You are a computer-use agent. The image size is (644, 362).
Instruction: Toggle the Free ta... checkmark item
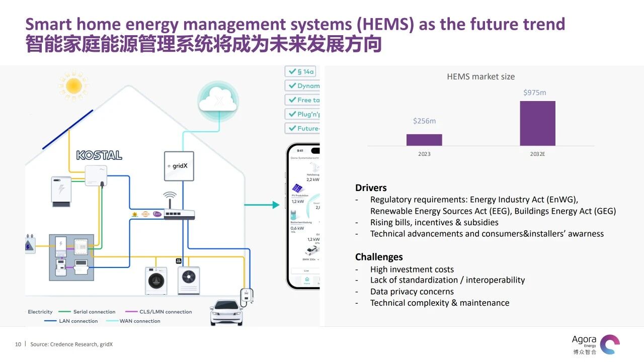(302, 100)
